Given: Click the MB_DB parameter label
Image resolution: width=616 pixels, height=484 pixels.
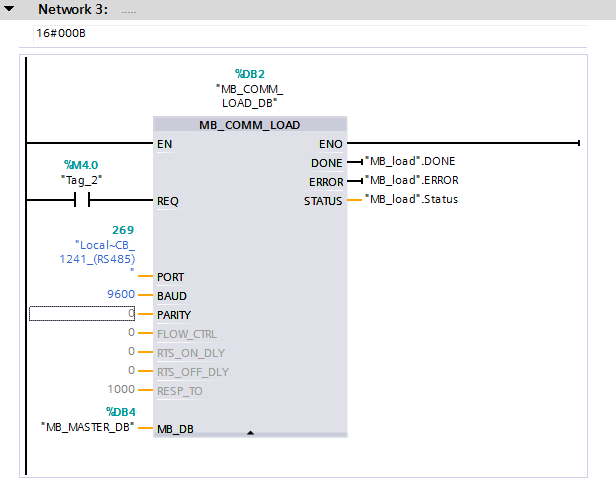Looking at the screenshot, I should click(x=175, y=429).
